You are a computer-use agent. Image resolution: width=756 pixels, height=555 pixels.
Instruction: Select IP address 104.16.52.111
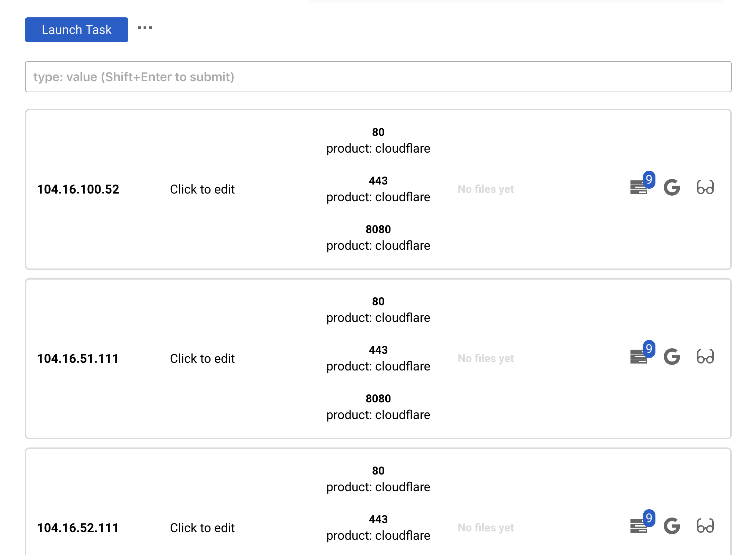[x=78, y=528]
